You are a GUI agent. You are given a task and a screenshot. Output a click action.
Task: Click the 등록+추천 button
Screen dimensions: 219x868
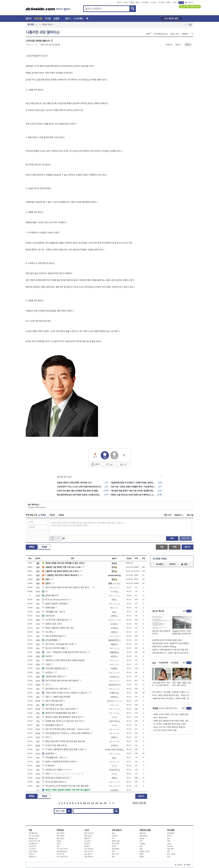click(x=185, y=538)
